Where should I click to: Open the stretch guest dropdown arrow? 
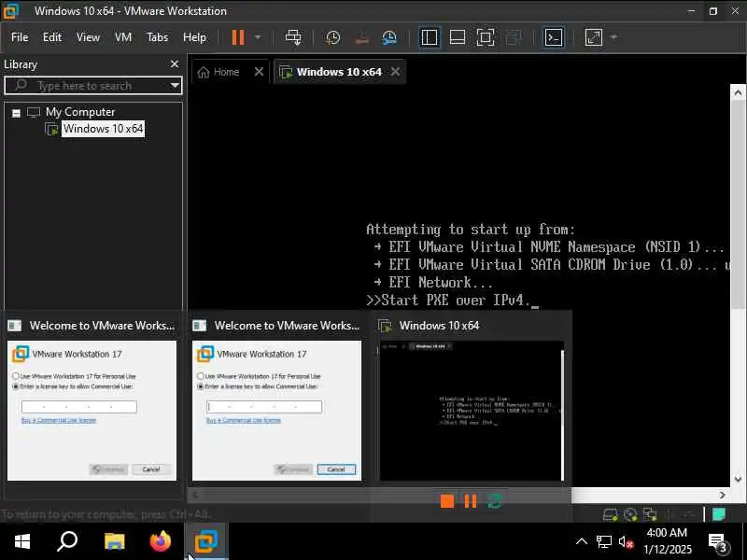tap(613, 37)
